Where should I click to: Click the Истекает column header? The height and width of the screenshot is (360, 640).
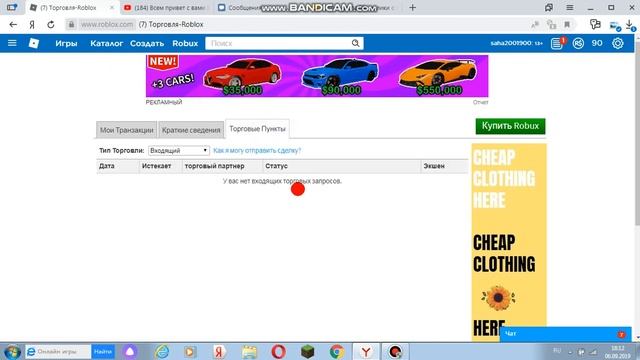click(156, 166)
